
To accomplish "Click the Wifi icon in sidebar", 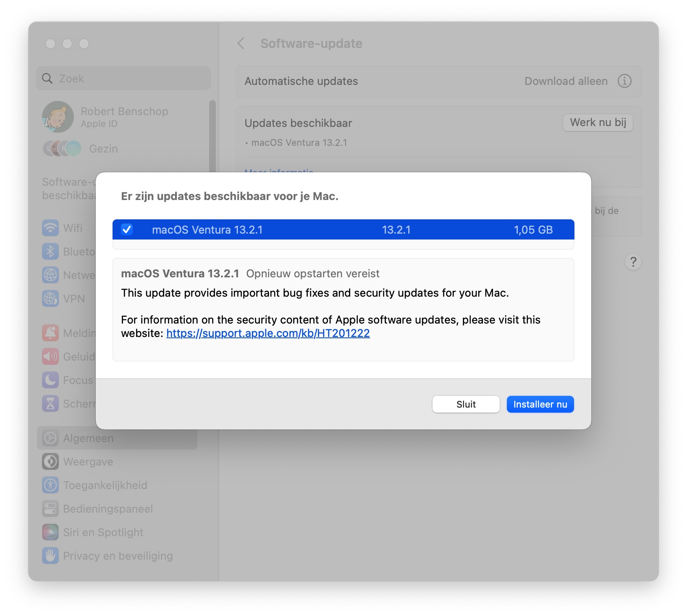I will 50,228.
